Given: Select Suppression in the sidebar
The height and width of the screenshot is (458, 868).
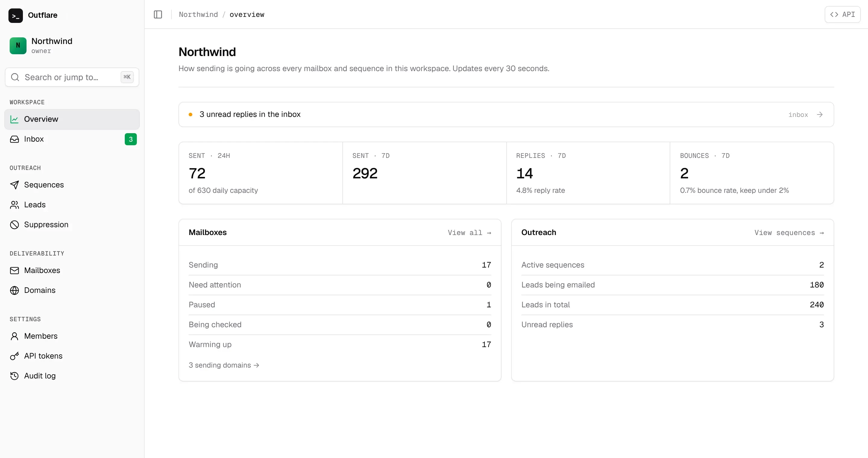Looking at the screenshot, I should pos(72,224).
